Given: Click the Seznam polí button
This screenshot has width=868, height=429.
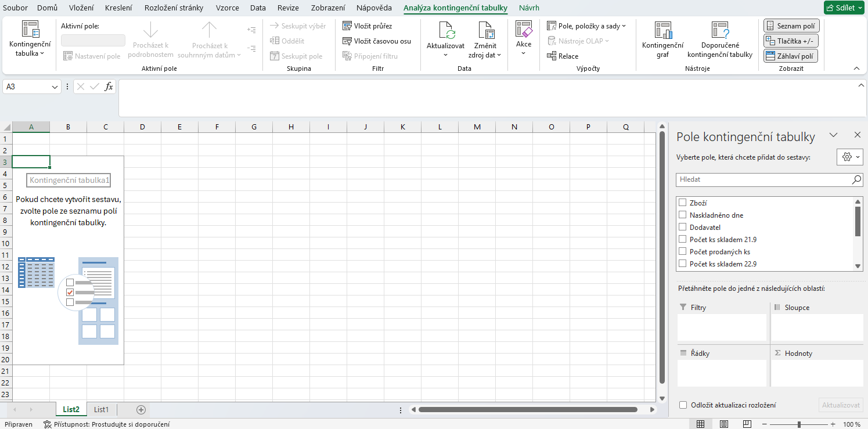Looking at the screenshot, I should pos(791,25).
